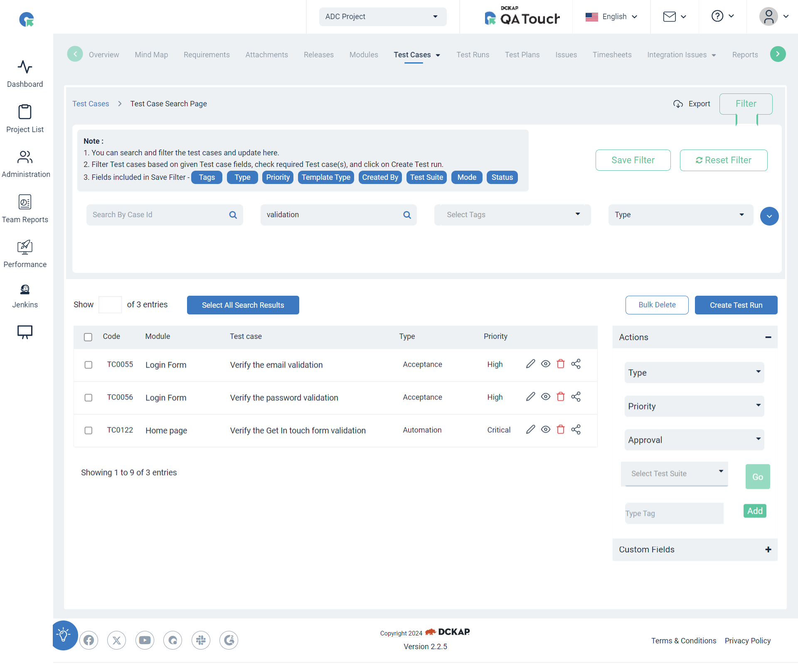Screen dimensions: 798x672
Task: Edit test case TC0056
Action: tap(530, 397)
